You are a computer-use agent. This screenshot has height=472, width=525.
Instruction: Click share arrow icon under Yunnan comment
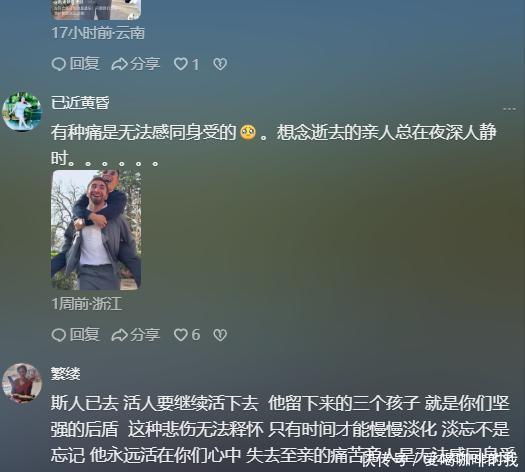pyautogui.click(x=119, y=64)
